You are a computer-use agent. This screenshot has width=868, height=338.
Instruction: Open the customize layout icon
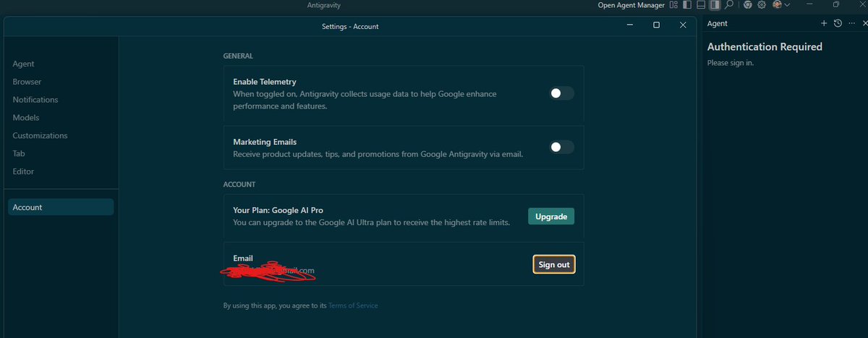(x=673, y=4)
